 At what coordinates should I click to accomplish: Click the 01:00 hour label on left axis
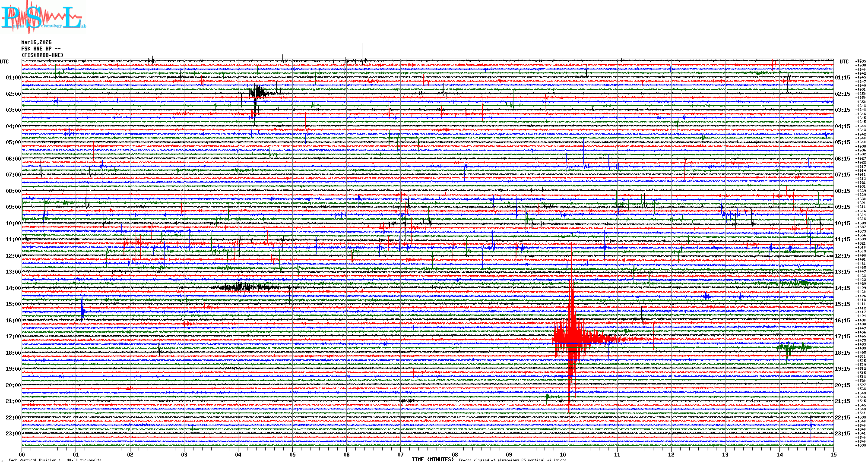point(13,78)
